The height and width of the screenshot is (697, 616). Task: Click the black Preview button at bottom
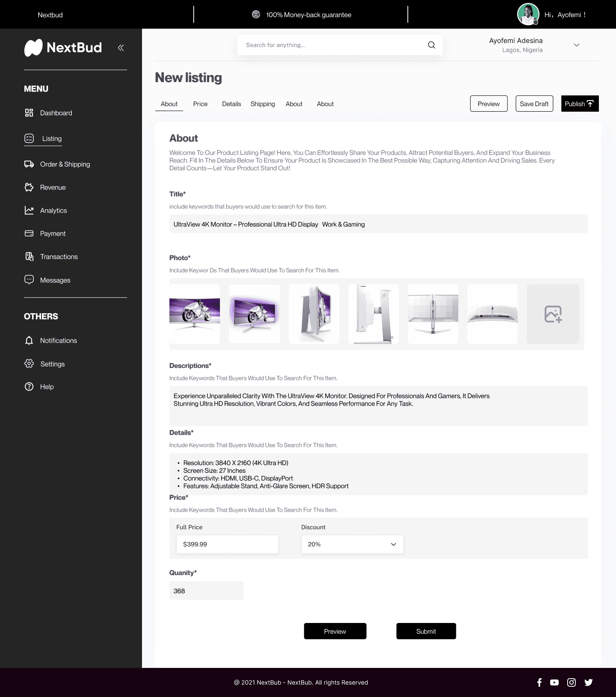pyautogui.click(x=335, y=631)
